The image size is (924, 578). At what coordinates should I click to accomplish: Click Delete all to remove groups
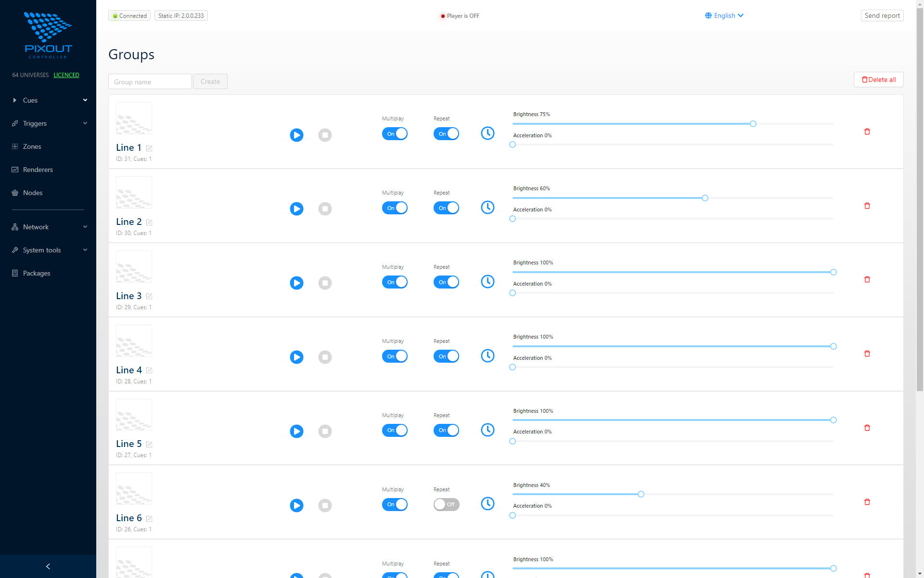878,79
